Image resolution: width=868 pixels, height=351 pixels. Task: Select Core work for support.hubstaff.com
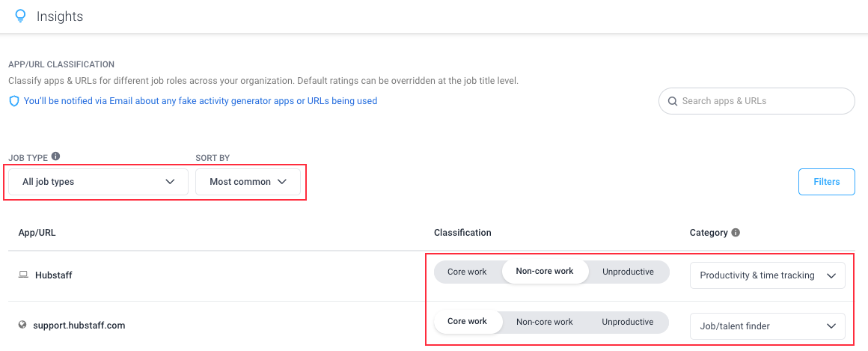[x=467, y=322]
